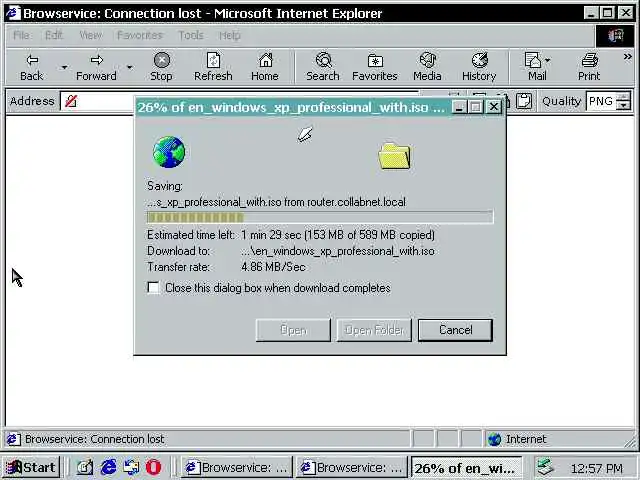Open the Back history dropdown arrow
This screenshot has height=480, width=640.
64,67
